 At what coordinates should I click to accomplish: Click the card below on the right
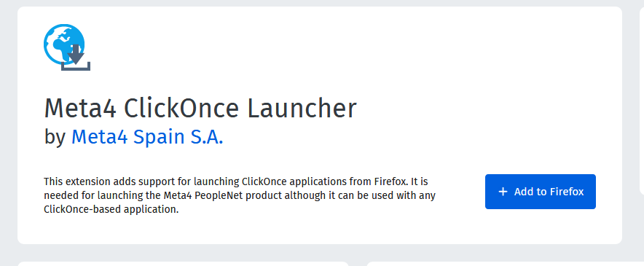coord(505,264)
